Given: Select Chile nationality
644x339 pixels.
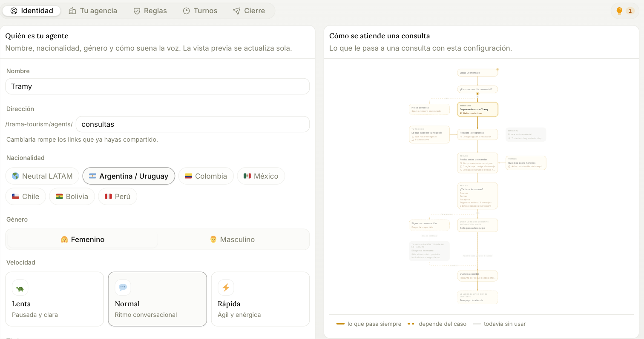Looking at the screenshot, I should click(26, 197).
